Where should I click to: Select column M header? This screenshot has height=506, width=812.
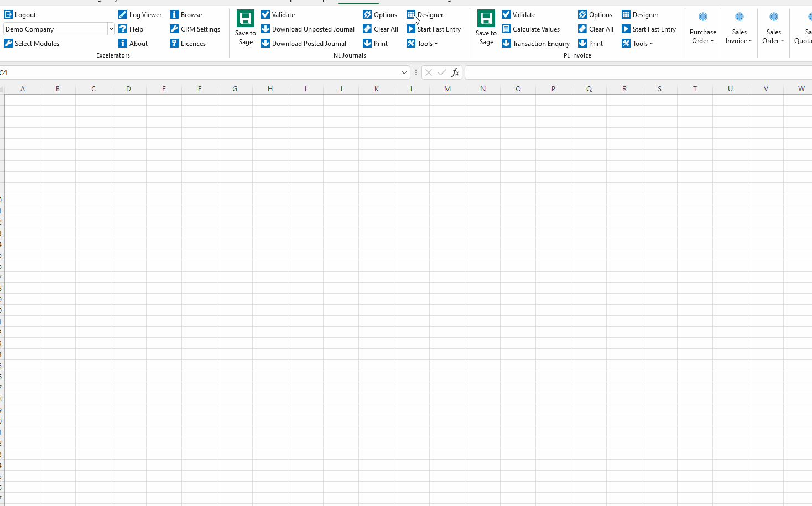pos(447,88)
